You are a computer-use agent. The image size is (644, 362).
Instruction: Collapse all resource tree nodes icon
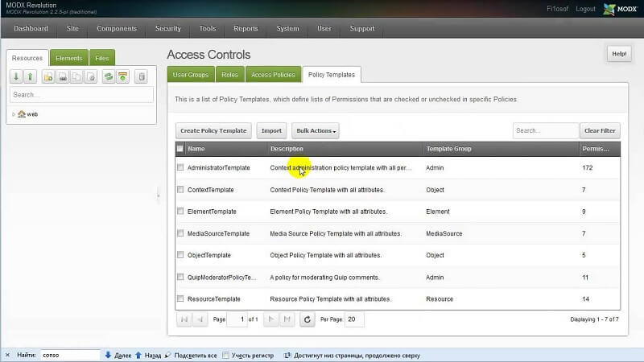(30, 76)
